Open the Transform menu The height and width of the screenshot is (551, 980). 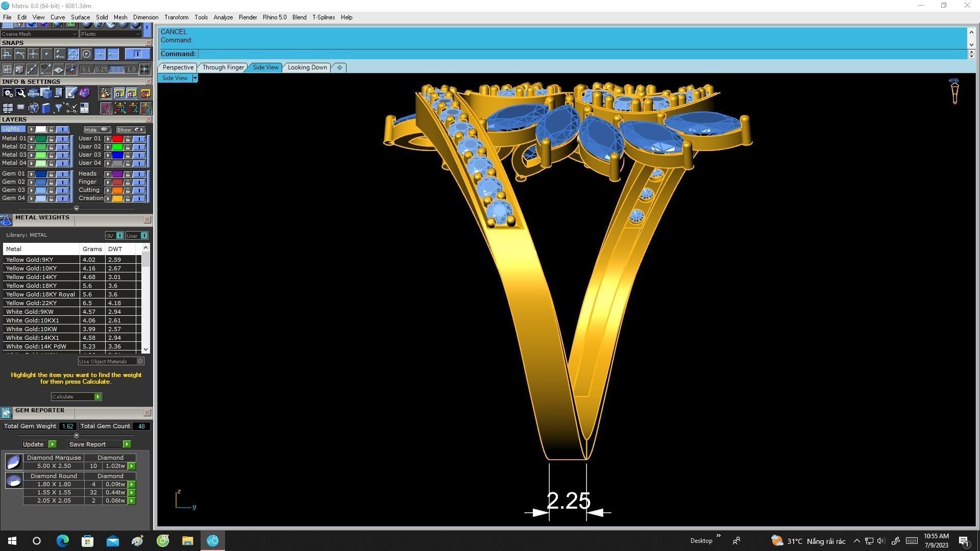(176, 17)
